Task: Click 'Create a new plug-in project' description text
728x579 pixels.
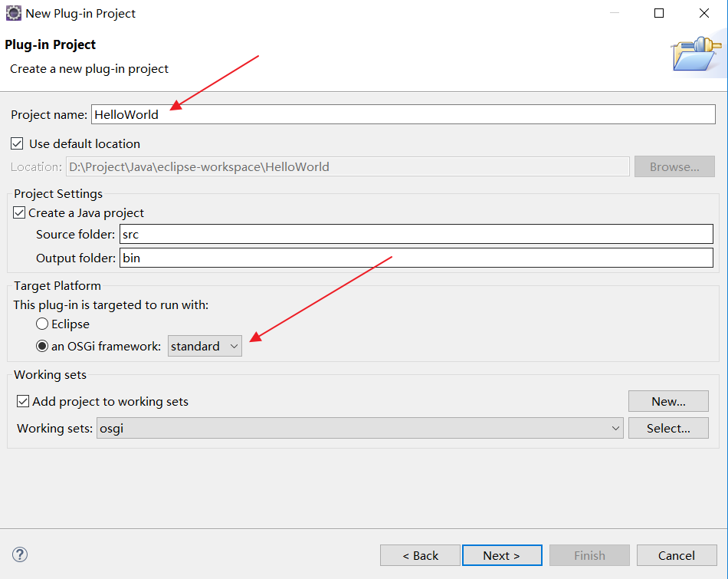Action: (89, 69)
